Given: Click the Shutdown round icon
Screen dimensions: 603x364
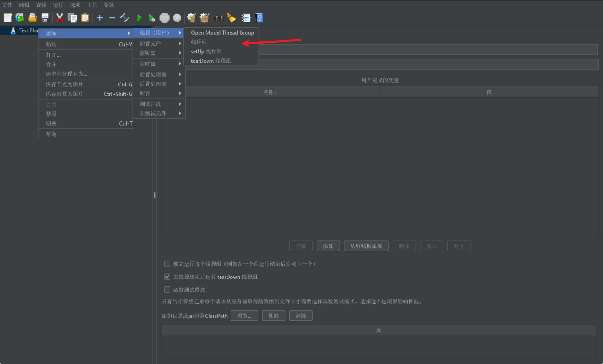Looking at the screenshot, I should point(177,18).
